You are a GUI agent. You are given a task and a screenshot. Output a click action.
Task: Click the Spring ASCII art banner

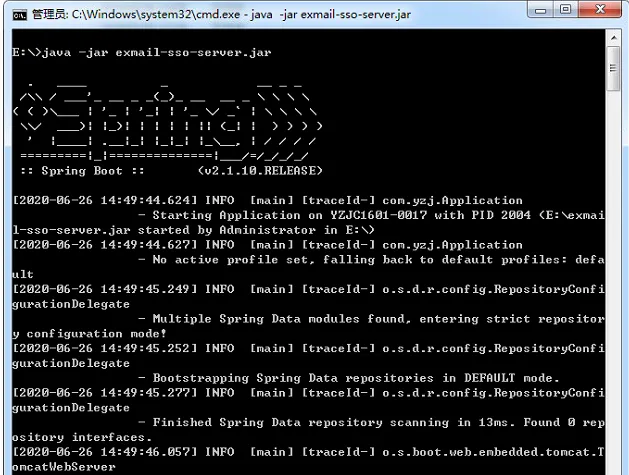click(168, 121)
